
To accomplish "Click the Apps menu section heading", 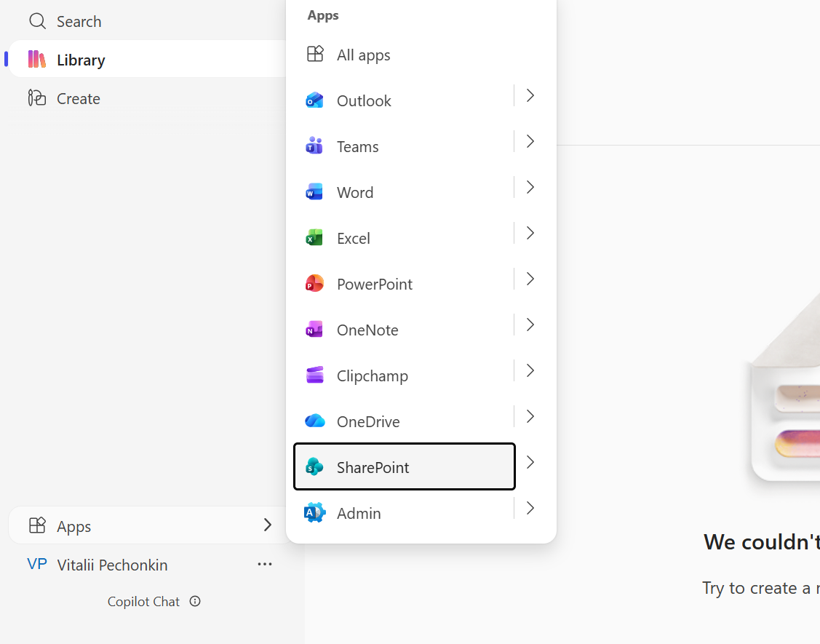I will tap(323, 16).
